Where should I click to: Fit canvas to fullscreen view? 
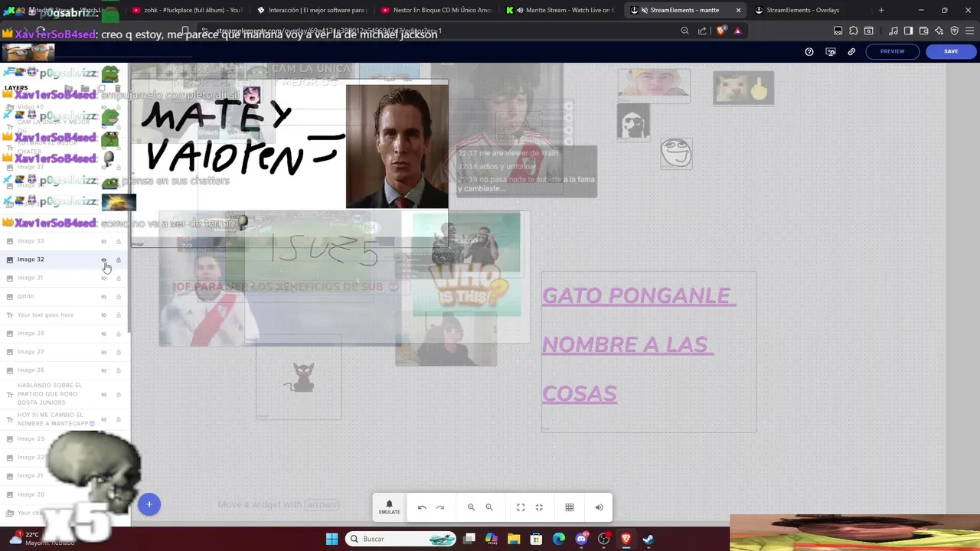coord(521,507)
